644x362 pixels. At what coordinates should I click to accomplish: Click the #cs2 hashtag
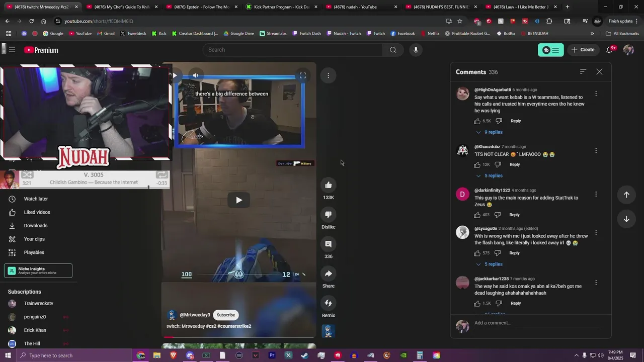coord(211,326)
